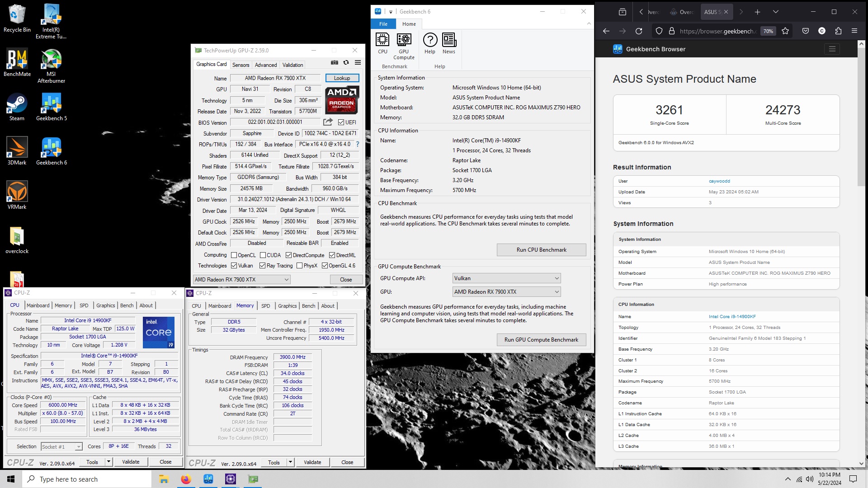Open Geekbench 6 desktop shortcut

coord(51,151)
